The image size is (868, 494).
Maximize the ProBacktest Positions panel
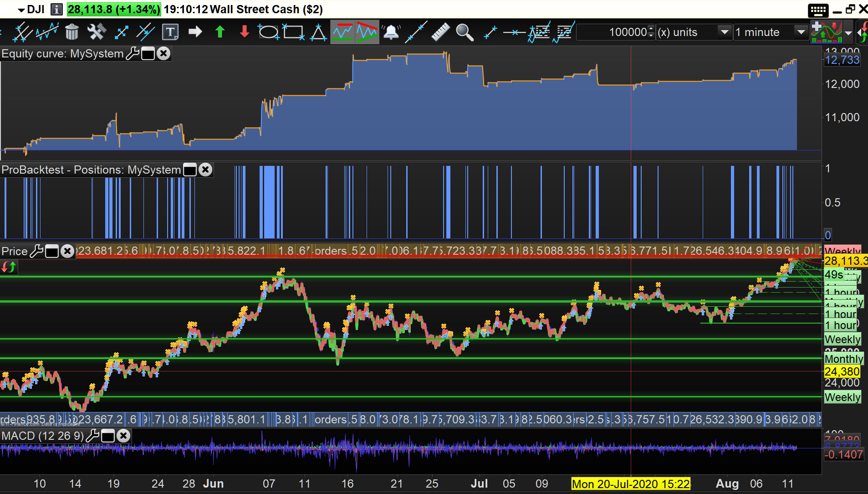click(x=189, y=170)
